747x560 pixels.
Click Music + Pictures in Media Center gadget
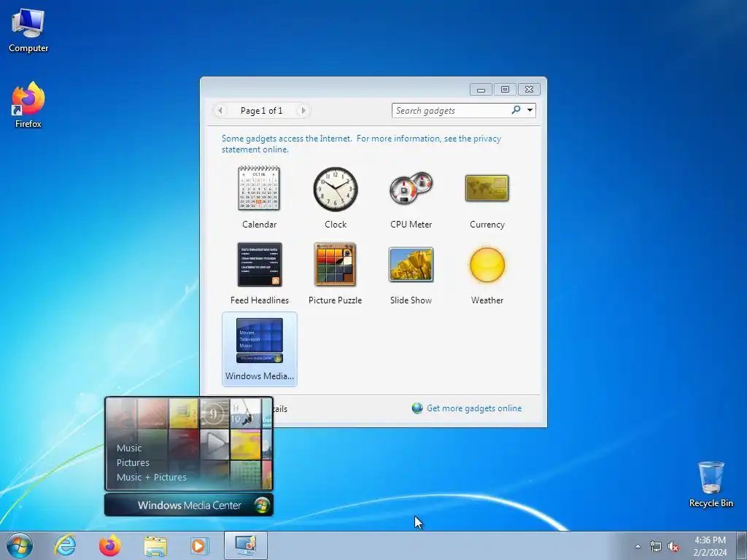[x=152, y=477]
